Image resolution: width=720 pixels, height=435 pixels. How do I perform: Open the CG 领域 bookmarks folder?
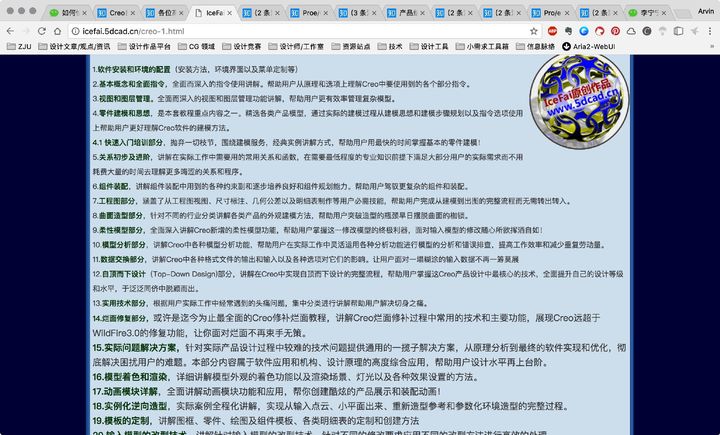pyautogui.click(x=197, y=46)
